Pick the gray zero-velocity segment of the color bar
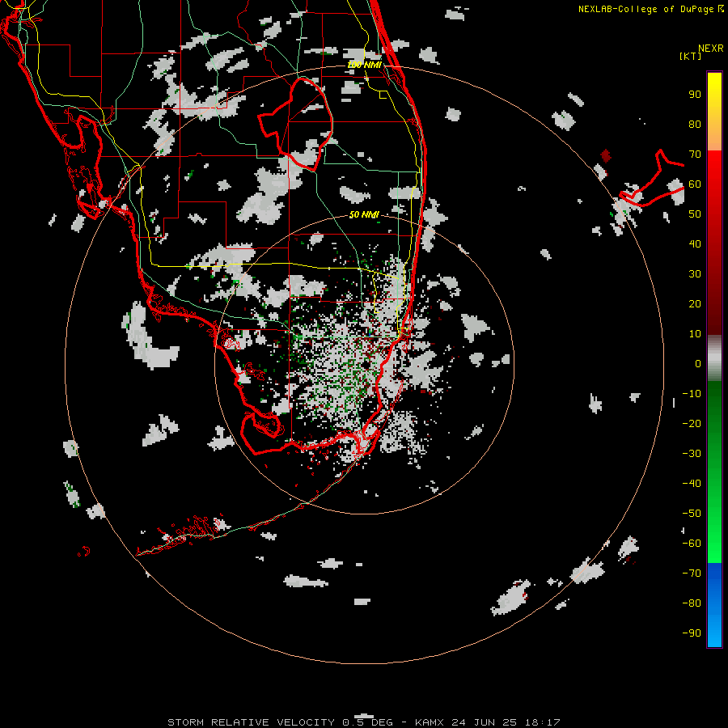Viewport: 728px width, 728px height. [714, 358]
